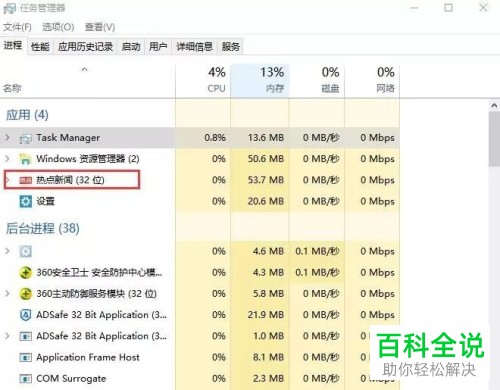Expand the Task Manager process row
Image resolution: width=500 pixels, height=390 pixels.
pyautogui.click(x=8, y=137)
